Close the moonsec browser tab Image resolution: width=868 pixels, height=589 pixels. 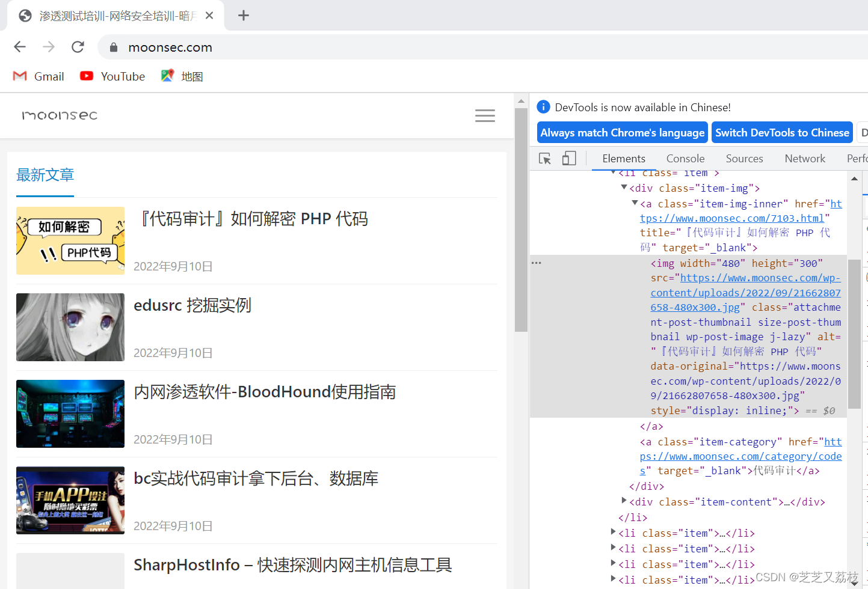point(209,16)
